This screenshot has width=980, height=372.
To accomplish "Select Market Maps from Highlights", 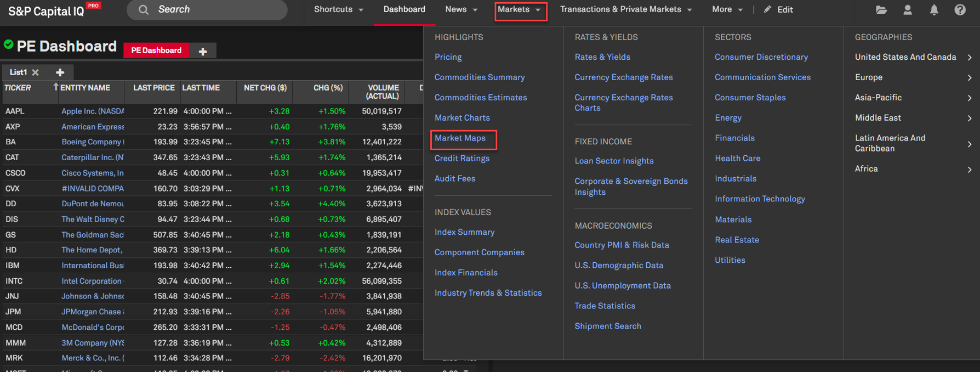I will [x=460, y=138].
